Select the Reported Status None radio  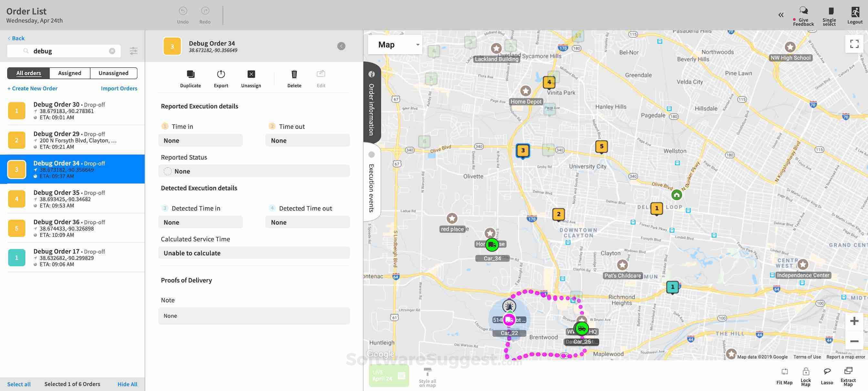tap(168, 171)
